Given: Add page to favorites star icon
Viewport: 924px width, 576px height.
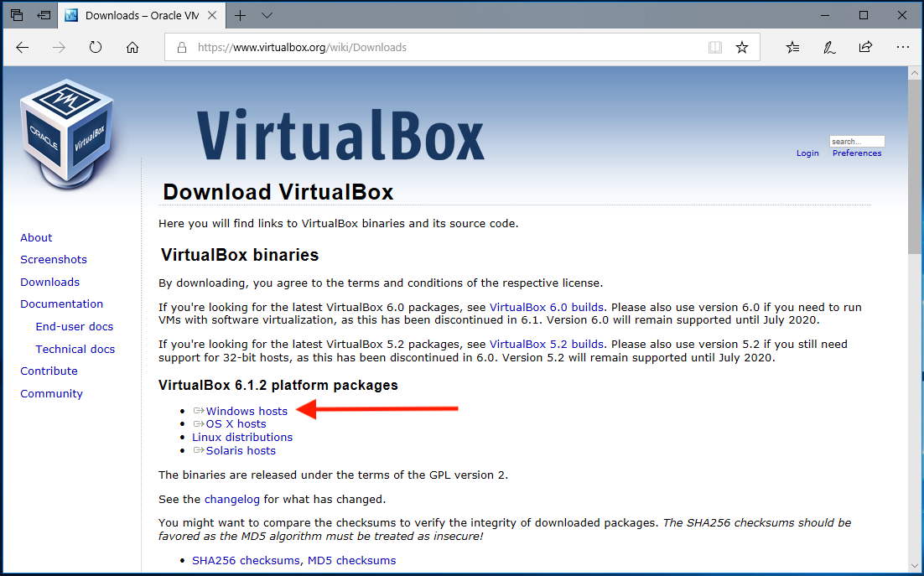Looking at the screenshot, I should [x=742, y=48].
